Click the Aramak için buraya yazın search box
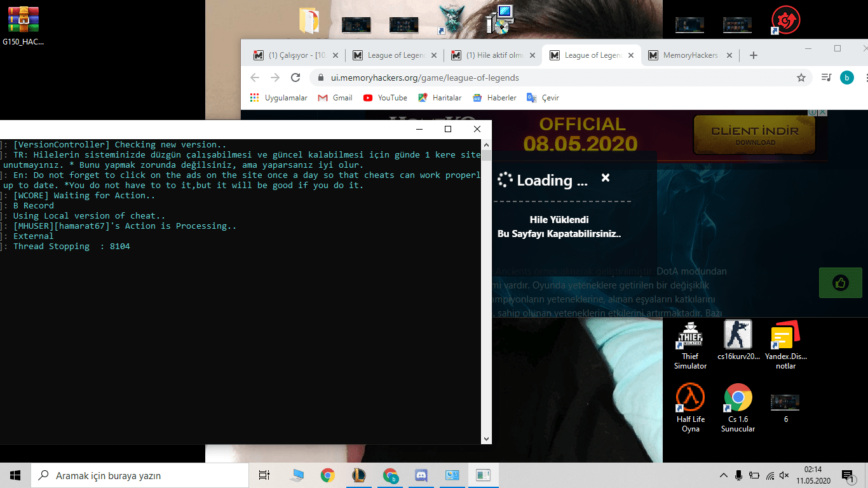Image resolution: width=868 pixels, height=488 pixels. 140,475
